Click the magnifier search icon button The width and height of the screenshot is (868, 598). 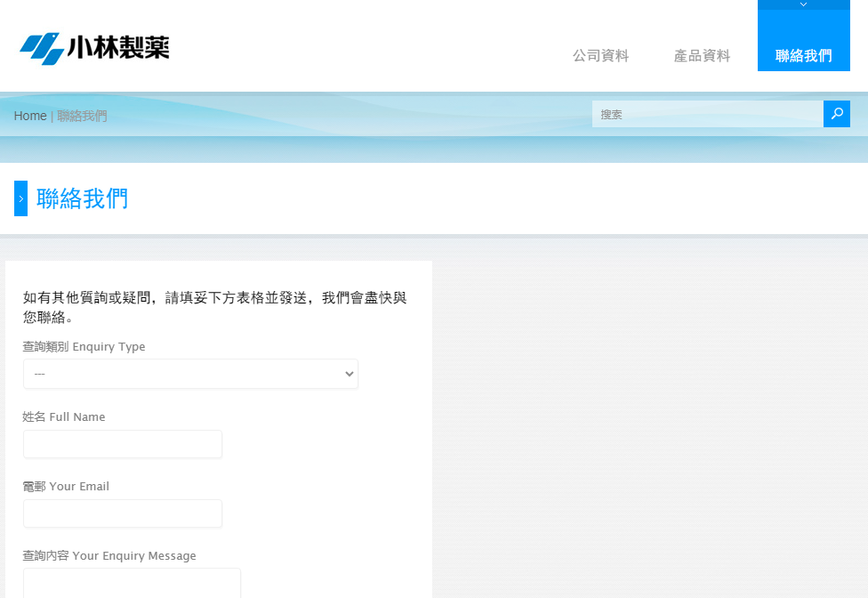point(836,114)
